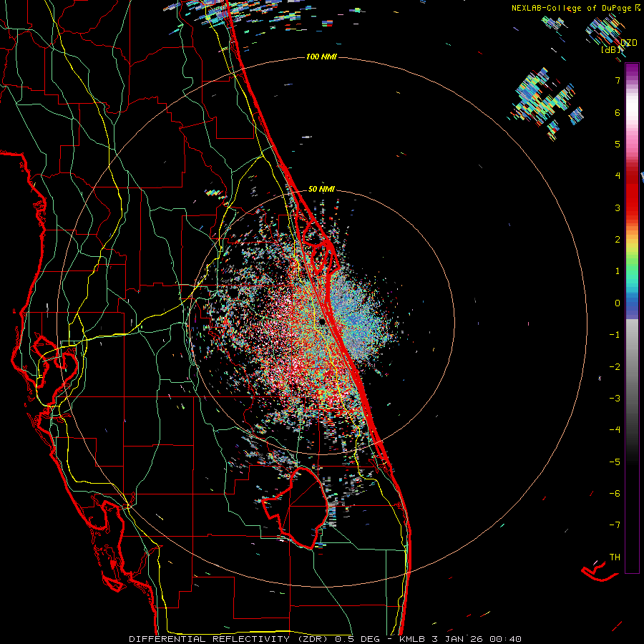This screenshot has height=644, width=644.
Task: Click the value -4 on the color scale
Action: click(x=615, y=430)
